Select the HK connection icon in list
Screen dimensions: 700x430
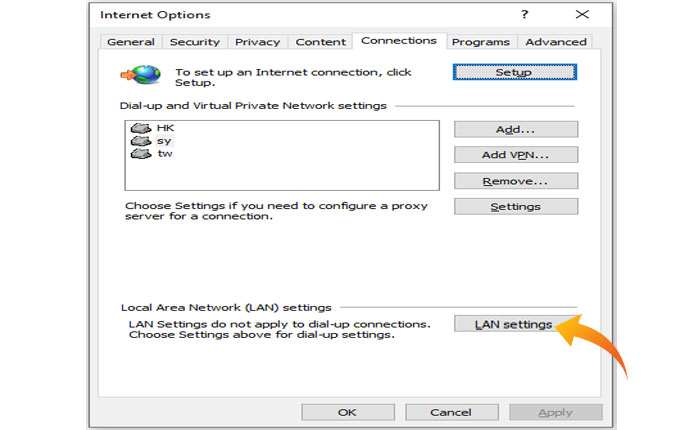pyautogui.click(x=140, y=128)
